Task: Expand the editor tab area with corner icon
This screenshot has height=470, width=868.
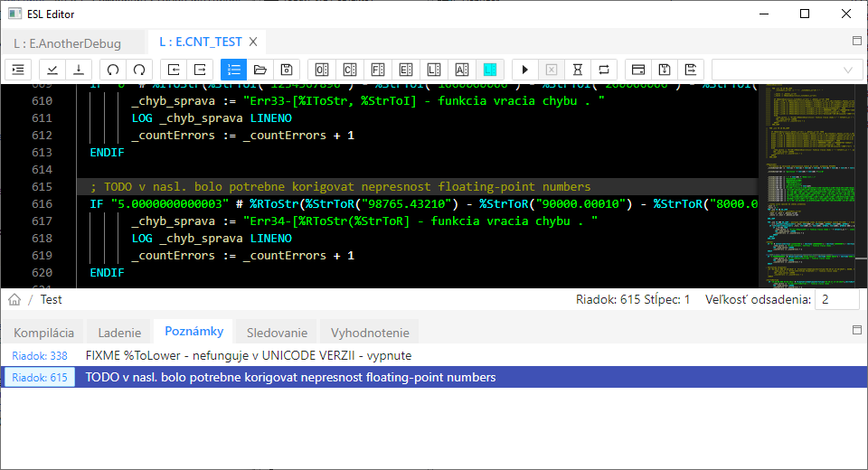Action: 857,41
